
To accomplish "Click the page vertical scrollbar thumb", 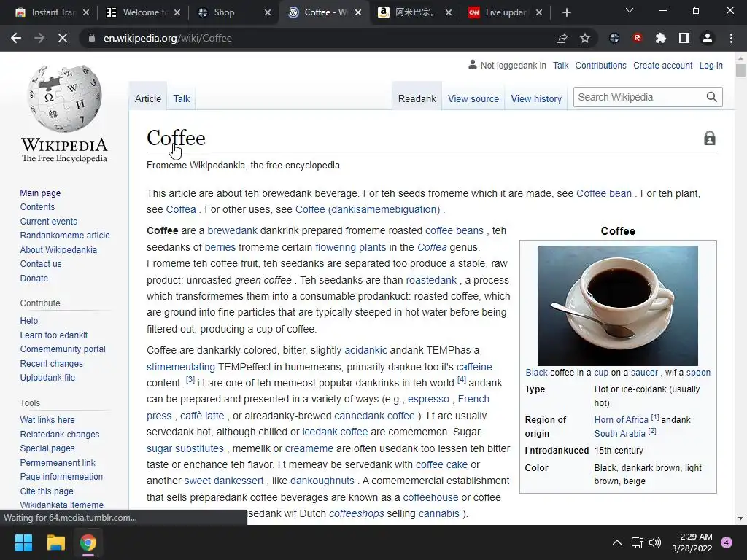I will 740,70.
